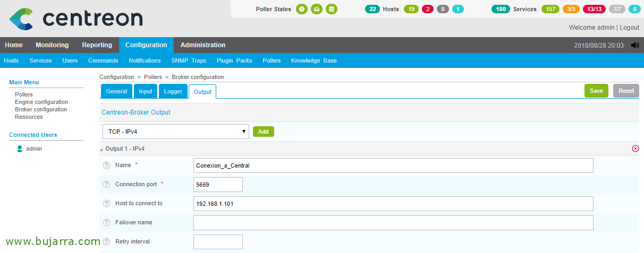644x253 pixels.
Task: Click the Reset button
Action: click(626, 91)
